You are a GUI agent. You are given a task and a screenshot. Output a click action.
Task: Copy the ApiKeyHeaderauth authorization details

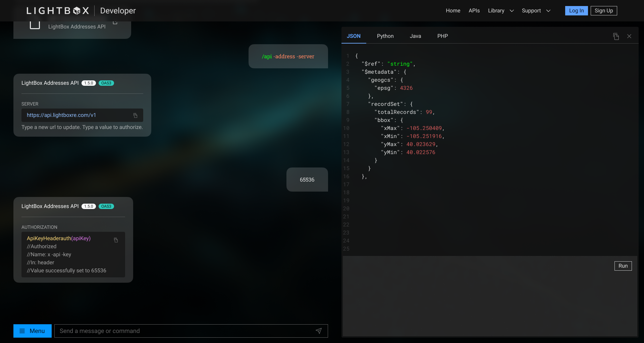point(116,240)
